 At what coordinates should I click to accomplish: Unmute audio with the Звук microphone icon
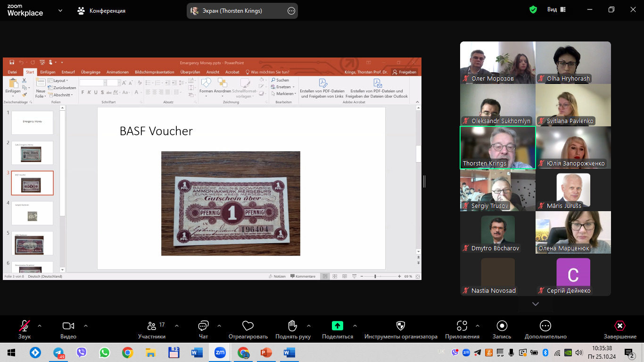coord(25,326)
